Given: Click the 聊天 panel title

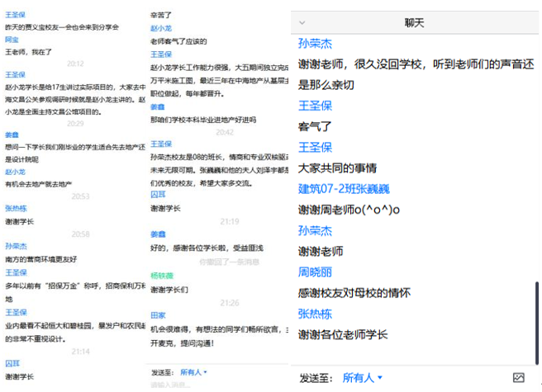Looking at the screenshot, I should click(x=414, y=23).
